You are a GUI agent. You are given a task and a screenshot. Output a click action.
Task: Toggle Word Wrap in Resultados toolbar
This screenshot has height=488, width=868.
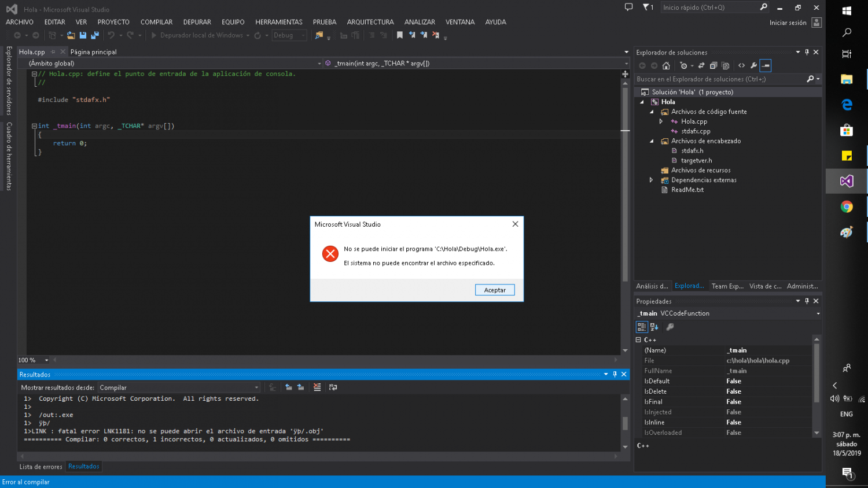(x=333, y=387)
